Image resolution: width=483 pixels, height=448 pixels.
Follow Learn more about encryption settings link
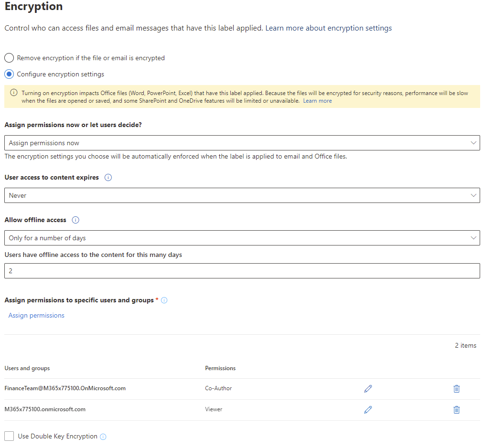point(328,28)
